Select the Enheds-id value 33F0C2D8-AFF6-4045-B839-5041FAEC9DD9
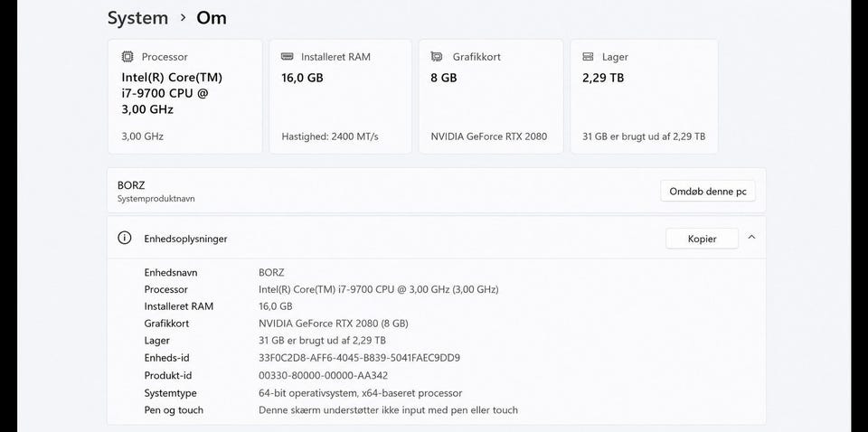 pos(359,358)
